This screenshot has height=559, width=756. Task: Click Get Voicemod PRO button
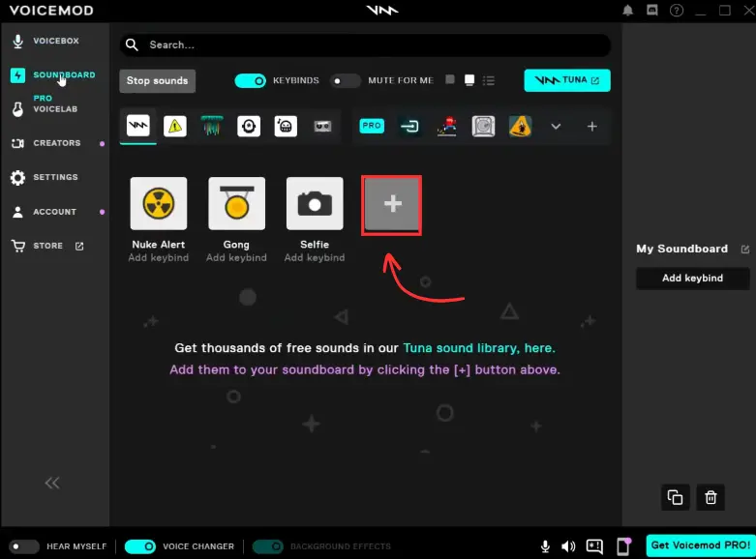(x=701, y=545)
